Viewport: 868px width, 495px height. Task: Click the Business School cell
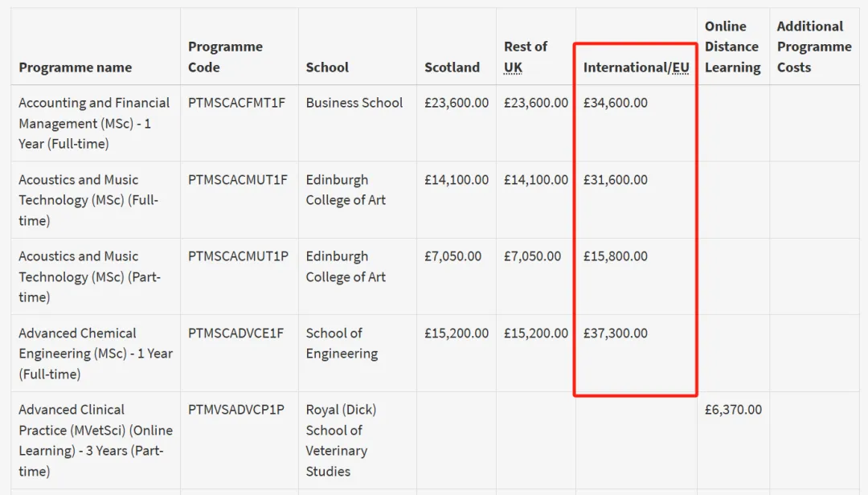pyautogui.click(x=354, y=103)
